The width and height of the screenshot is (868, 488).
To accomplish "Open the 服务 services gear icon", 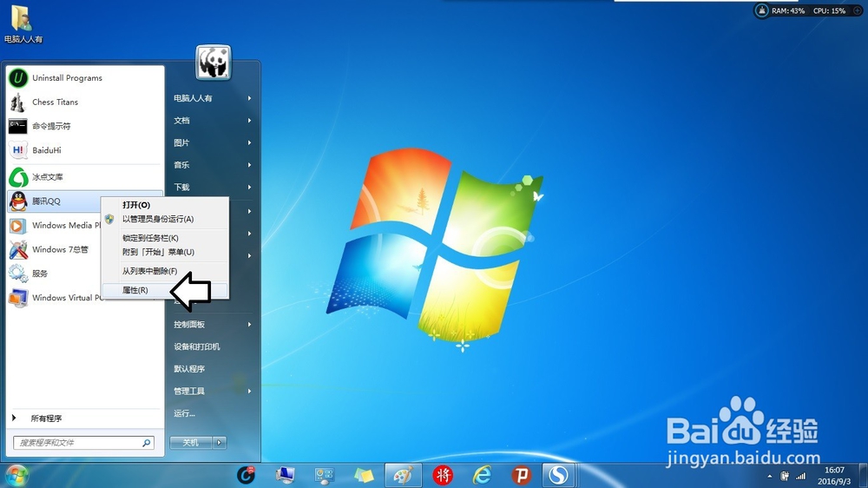I will (17, 274).
